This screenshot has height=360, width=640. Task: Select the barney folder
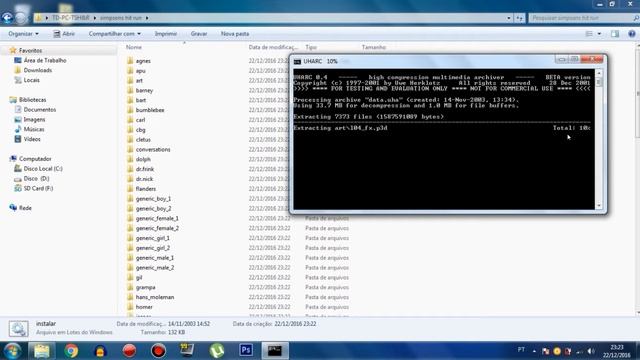click(x=144, y=90)
